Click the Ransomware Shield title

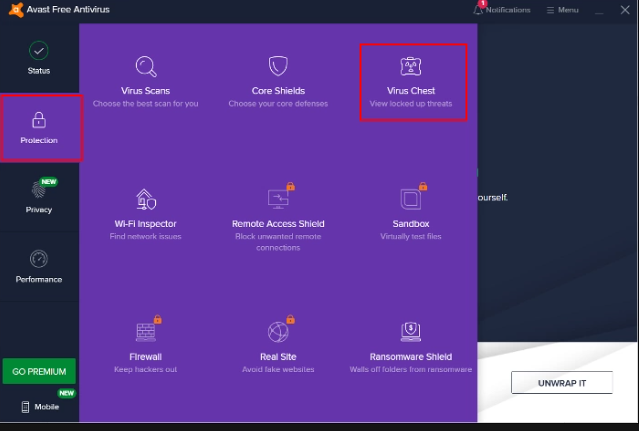[x=411, y=357]
